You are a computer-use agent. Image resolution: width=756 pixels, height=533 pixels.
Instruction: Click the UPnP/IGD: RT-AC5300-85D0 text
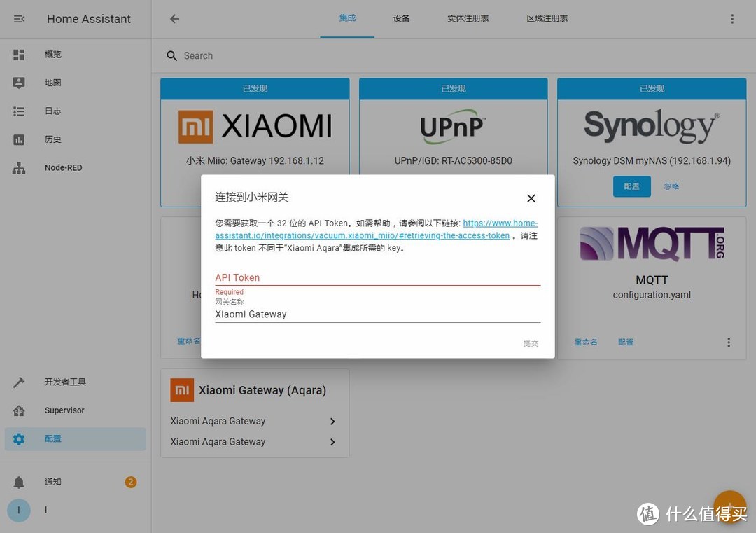[453, 160]
